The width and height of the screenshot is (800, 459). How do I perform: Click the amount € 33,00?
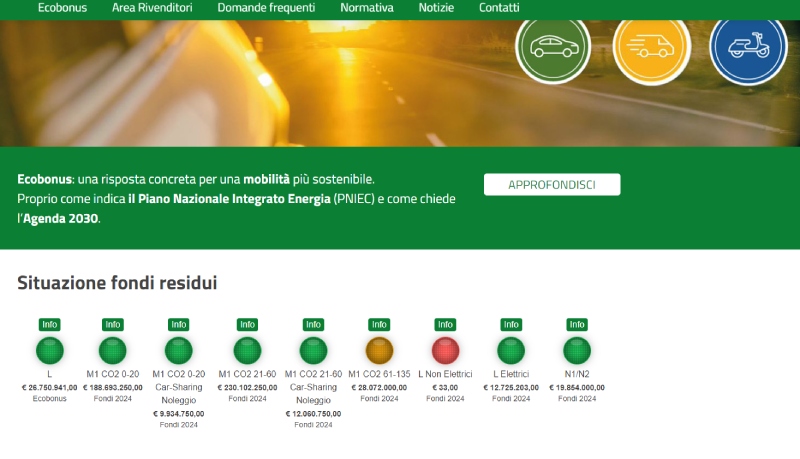(445, 388)
